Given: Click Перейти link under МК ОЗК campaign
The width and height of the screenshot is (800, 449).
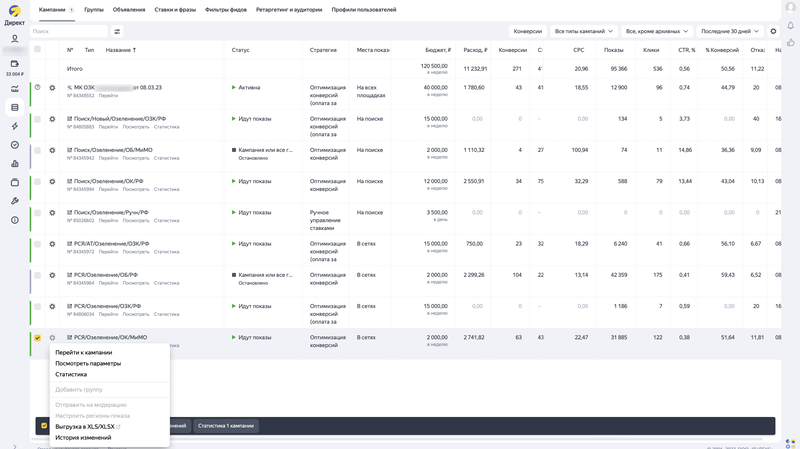Looking at the screenshot, I should (x=108, y=95).
